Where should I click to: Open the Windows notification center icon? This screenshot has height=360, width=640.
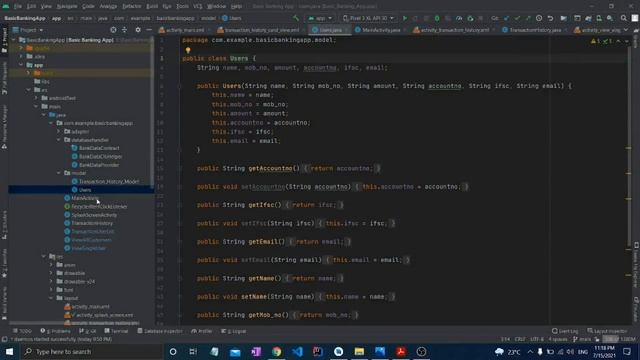[x=627, y=351]
